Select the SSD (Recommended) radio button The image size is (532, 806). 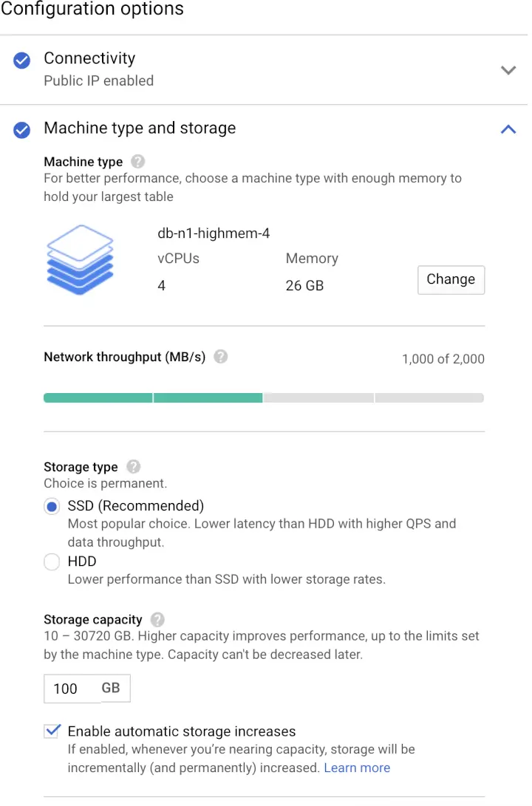52,507
